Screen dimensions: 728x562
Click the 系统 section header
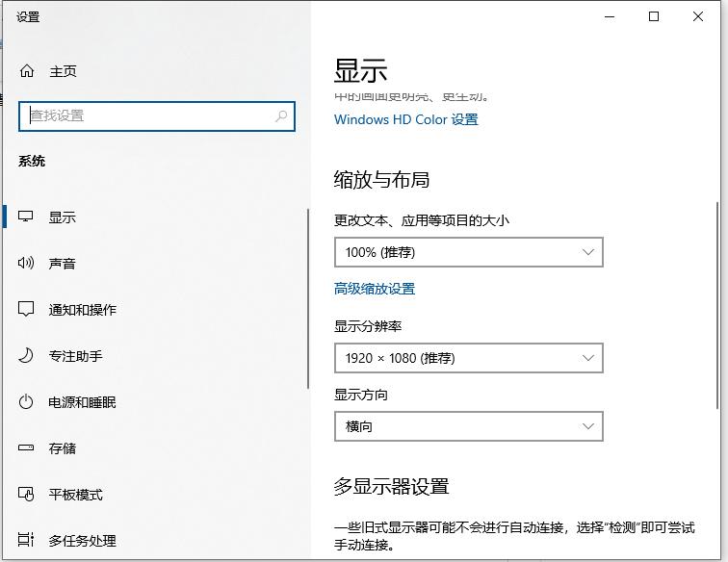(32, 161)
